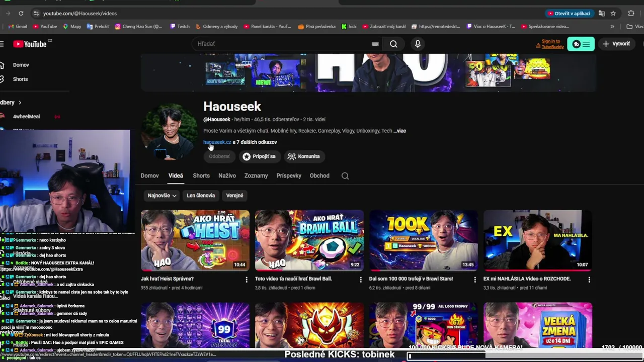This screenshot has height=362, width=644.
Task: Open site info icon left of URL
Action: click(36, 13)
